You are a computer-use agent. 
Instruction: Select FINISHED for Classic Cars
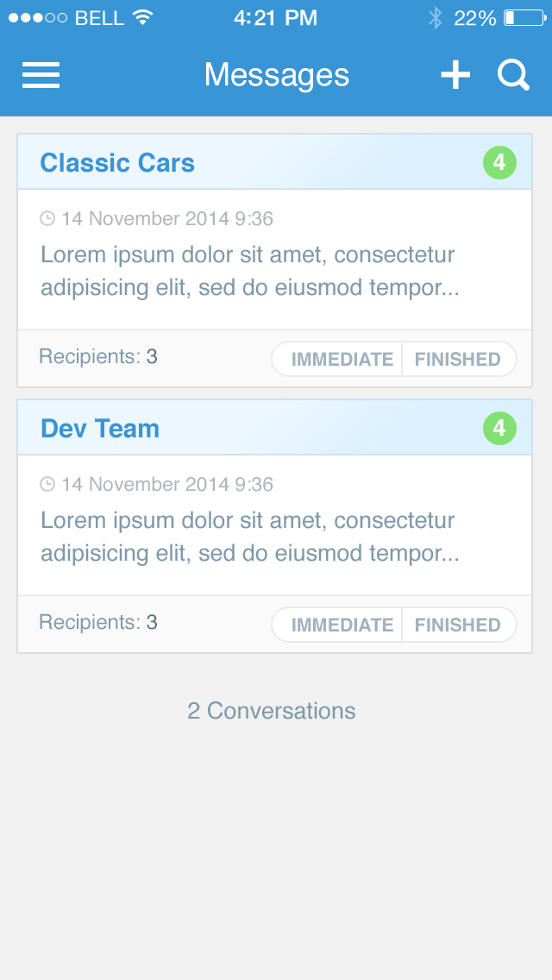tap(458, 360)
